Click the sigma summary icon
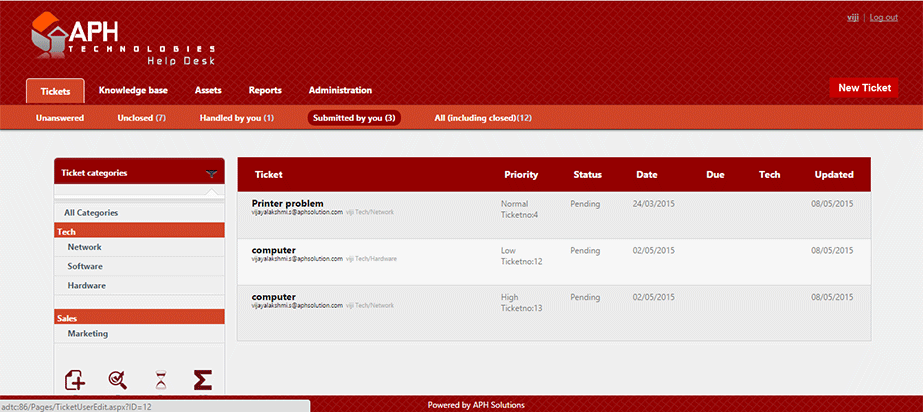This screenshot has width=923, height=412. pyautogui.click(x=203, y=380)
